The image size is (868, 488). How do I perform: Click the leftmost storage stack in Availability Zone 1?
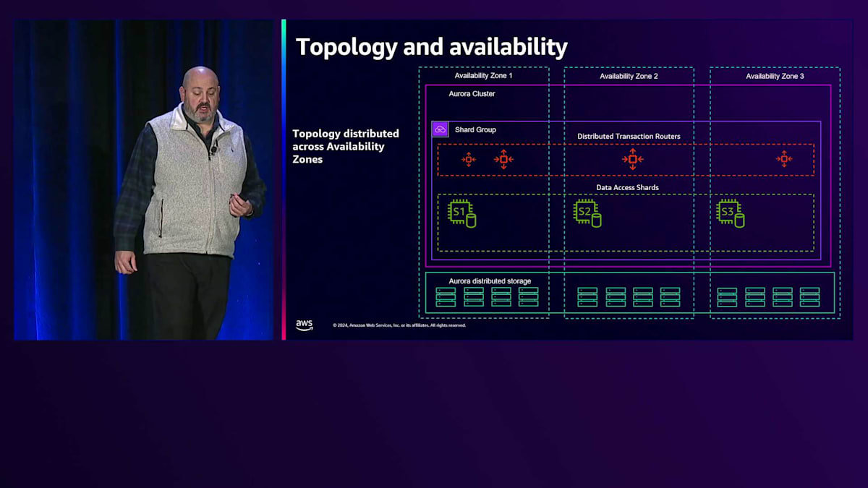point(446,297)
